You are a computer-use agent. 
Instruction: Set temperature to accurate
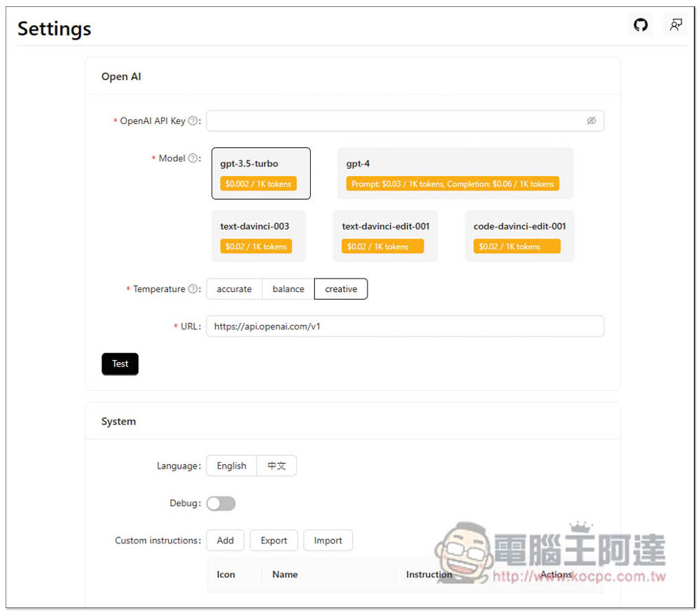(x=234, y=289)
